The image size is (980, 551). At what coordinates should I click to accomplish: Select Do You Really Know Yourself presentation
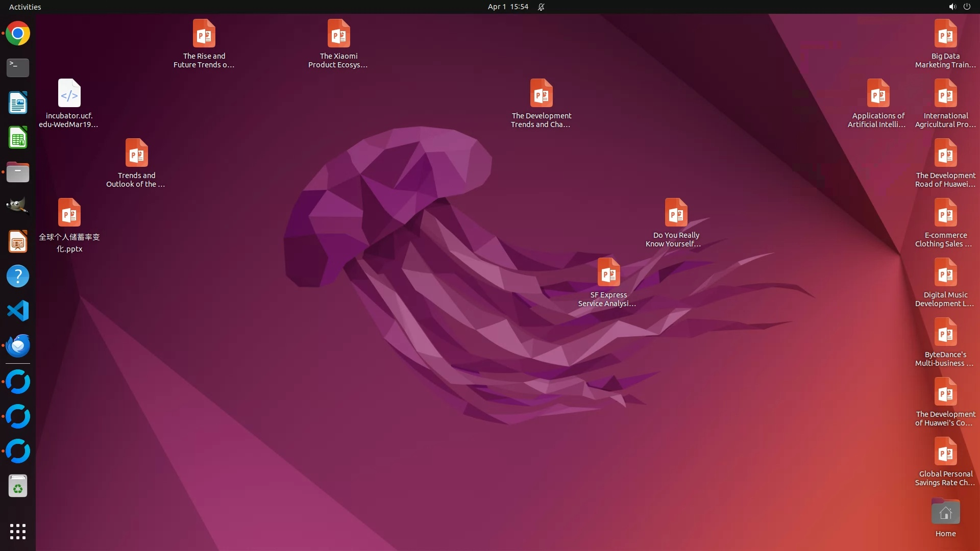[676, 213]
